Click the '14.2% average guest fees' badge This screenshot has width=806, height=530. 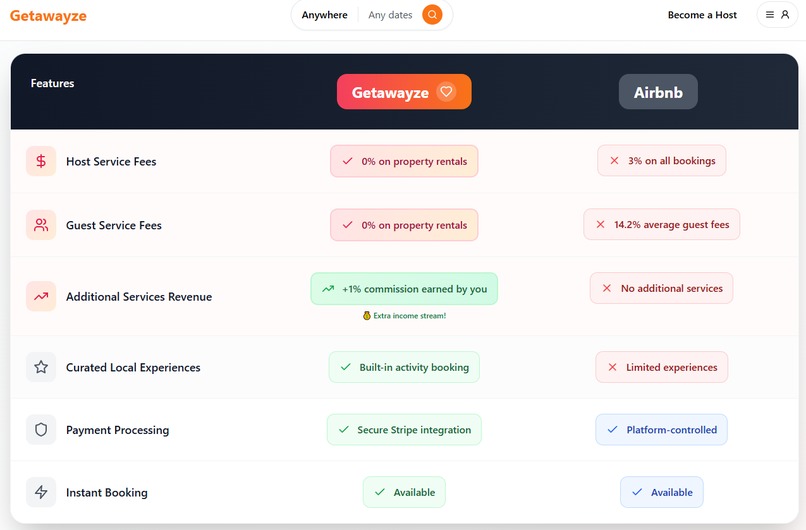pyautogui.click(x=662, y=224)
